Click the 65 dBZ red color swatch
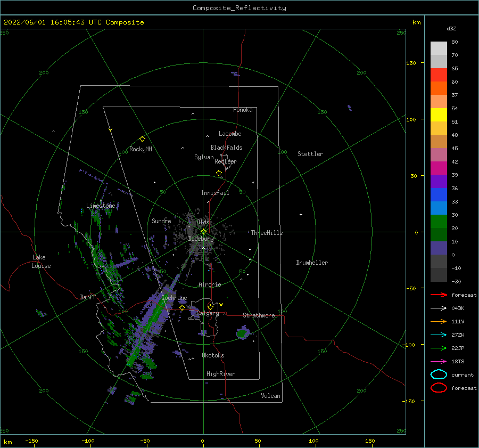Viewport: 479px width, 448px height. 439,75
